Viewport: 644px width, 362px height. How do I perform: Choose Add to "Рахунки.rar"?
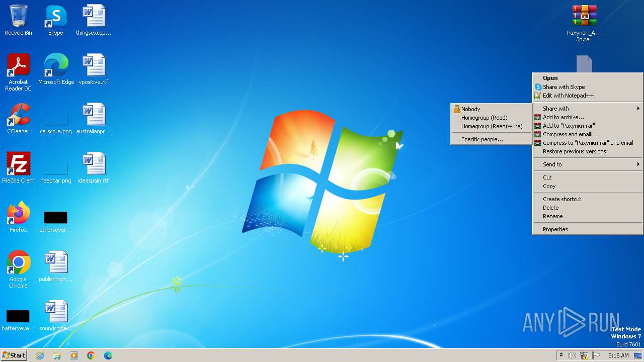[588, 126]
